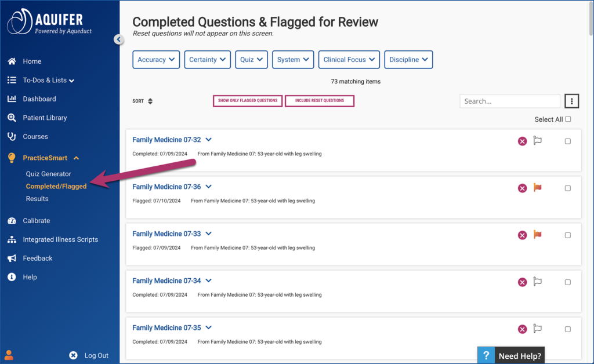594x364 pixels.
Task: Unflag Family Medicine 07-36
Action: tap(537, 188)
